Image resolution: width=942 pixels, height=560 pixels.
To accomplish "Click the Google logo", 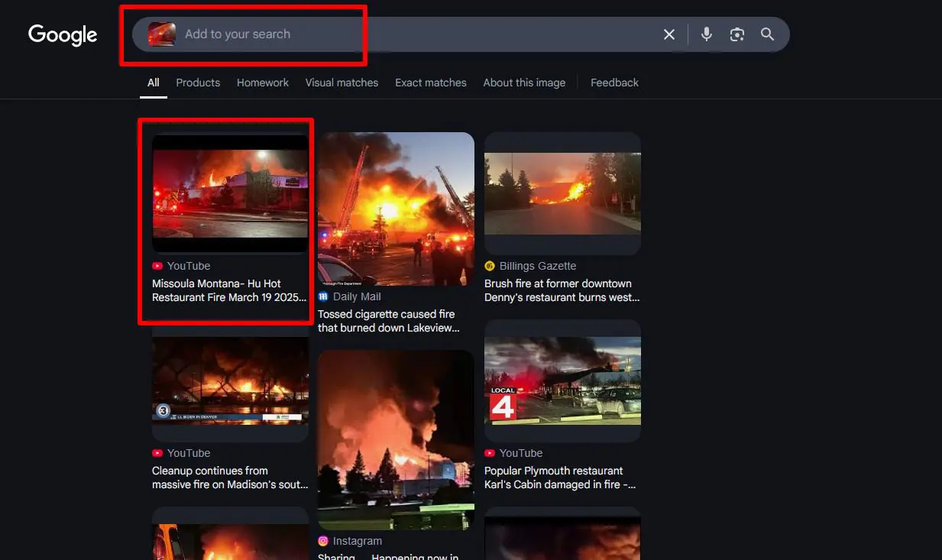I will (63, 34).
